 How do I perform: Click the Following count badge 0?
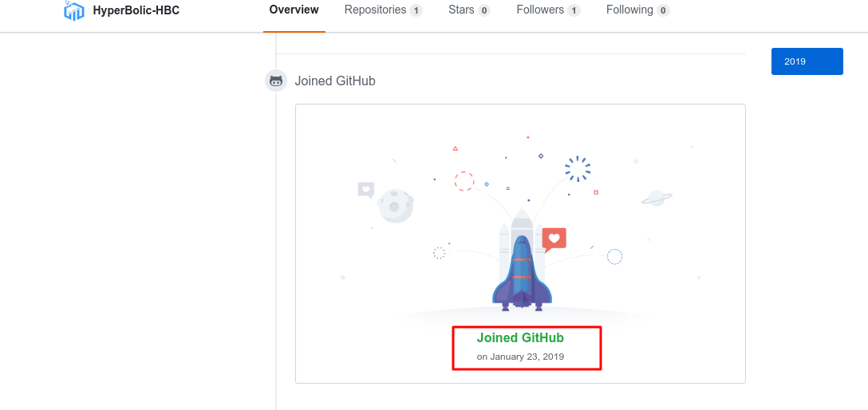tap(663, 10)
